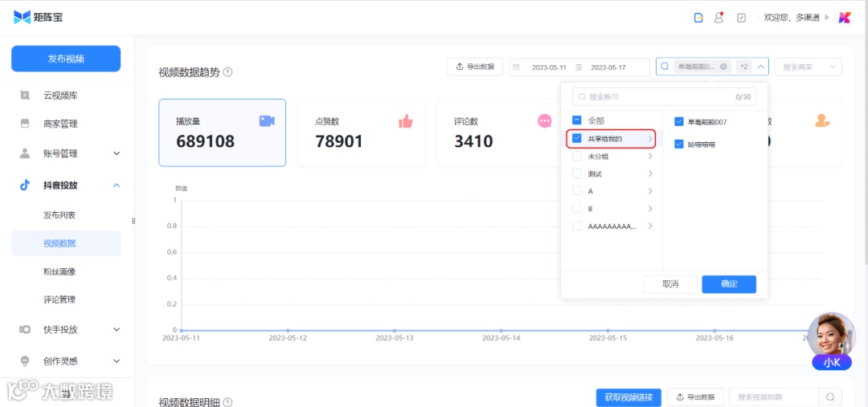Expand the 快手投放 menu chevron
Screen dimensions: 868x407
pos(117,330)
